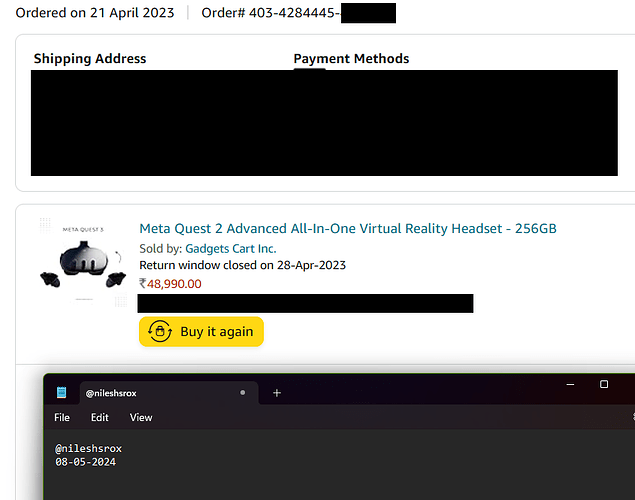Click the ₹48,990.00 price text

[170, 284]
